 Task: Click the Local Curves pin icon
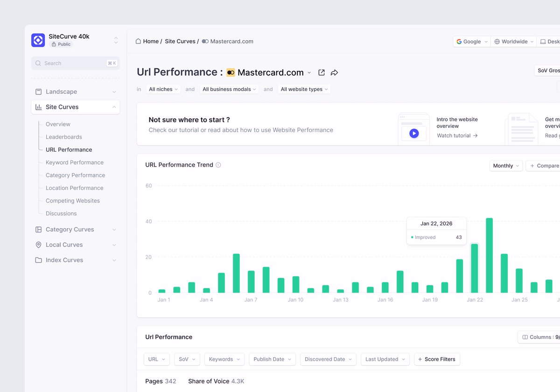(39, 245)
